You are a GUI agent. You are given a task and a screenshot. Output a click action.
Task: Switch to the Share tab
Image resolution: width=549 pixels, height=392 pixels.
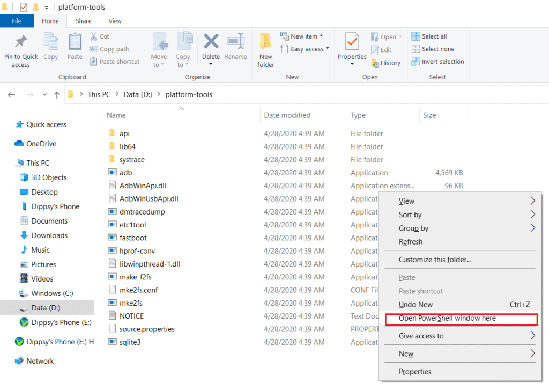[83, 21]
